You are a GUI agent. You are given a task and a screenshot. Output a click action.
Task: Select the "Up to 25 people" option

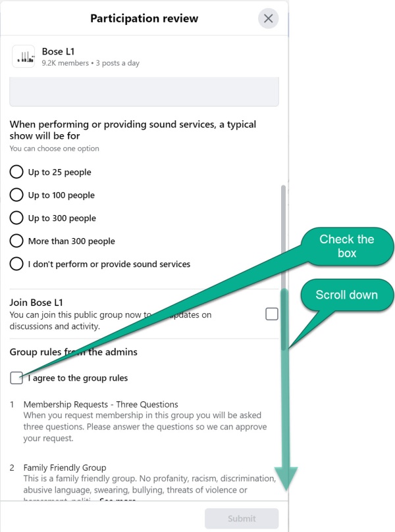(16, 172)
